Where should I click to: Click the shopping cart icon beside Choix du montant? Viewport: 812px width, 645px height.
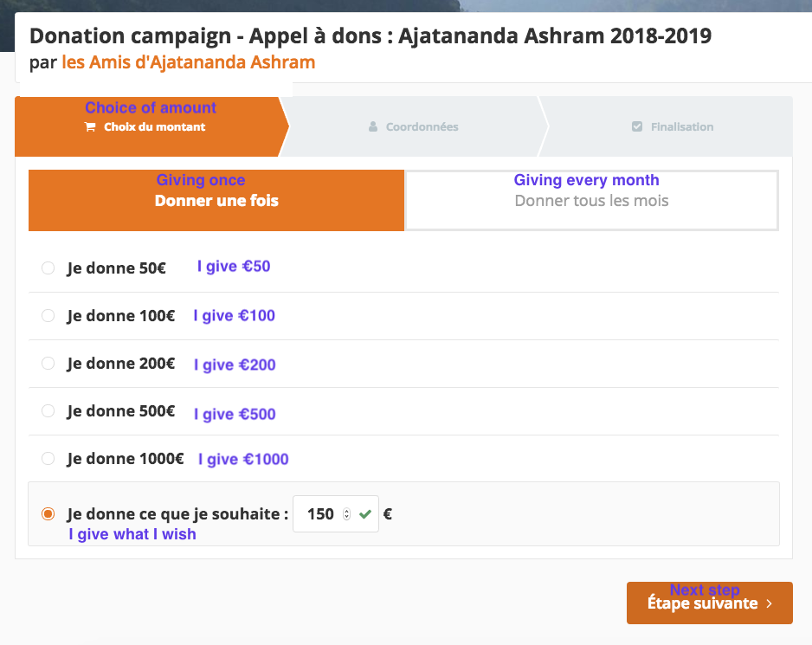point(90,127)
